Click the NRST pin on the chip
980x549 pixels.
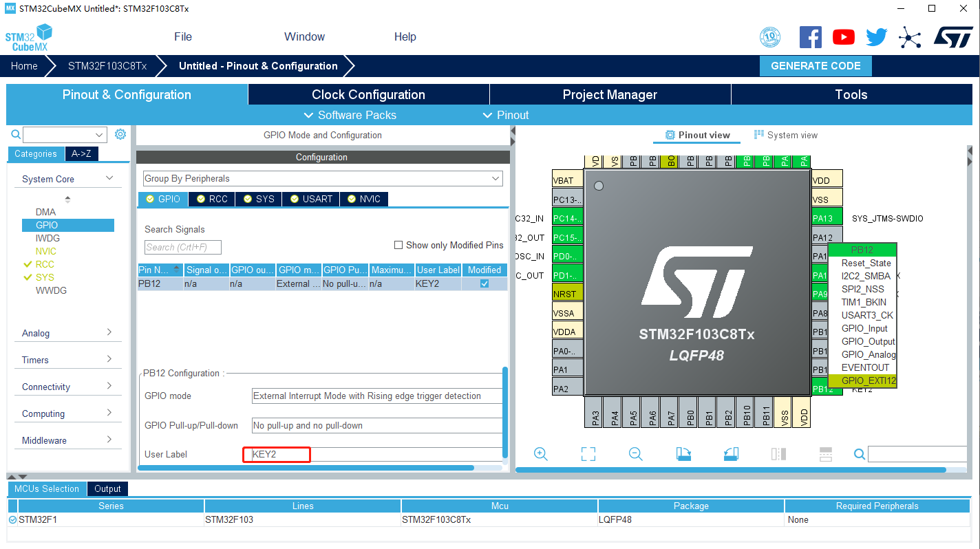[567, 294]
